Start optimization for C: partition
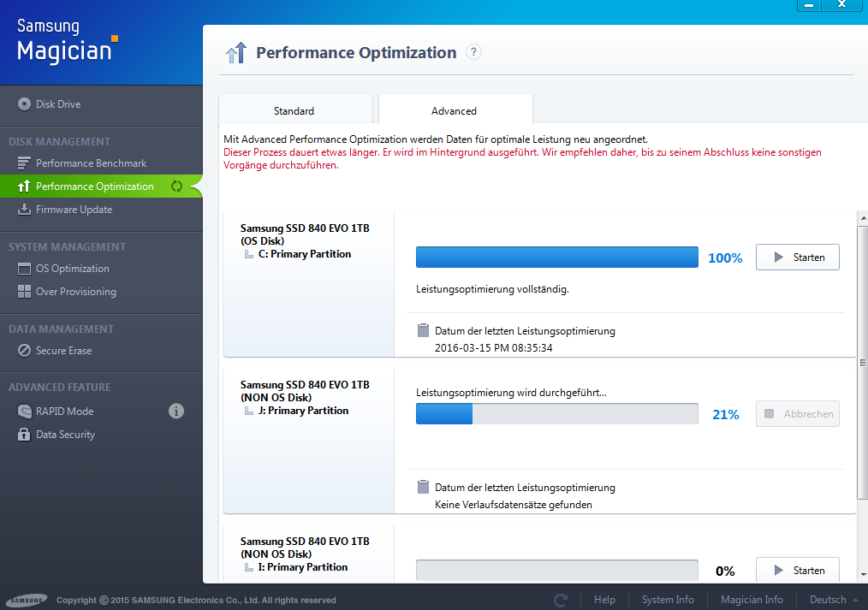 (797, 258)
